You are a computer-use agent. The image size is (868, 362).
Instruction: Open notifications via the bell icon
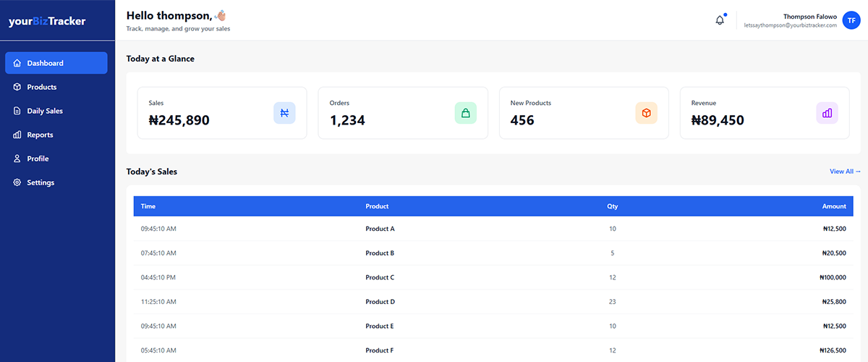[720, 20]
